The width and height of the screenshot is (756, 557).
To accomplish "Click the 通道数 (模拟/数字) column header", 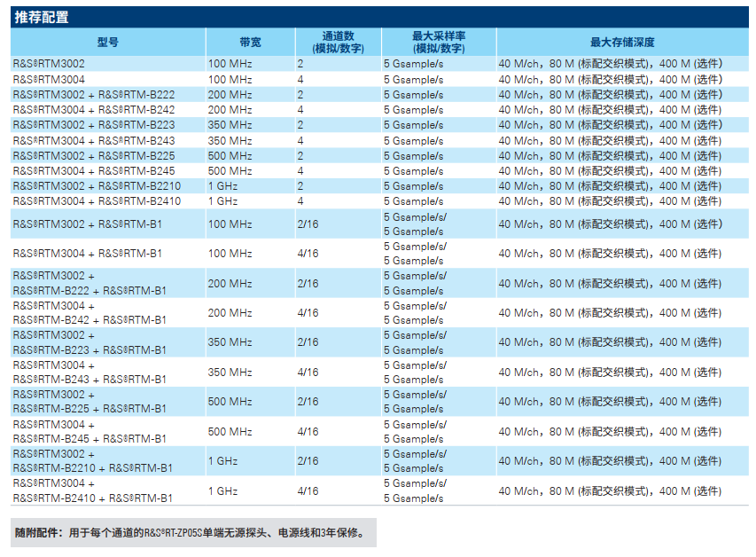I will tap(338, 42).
